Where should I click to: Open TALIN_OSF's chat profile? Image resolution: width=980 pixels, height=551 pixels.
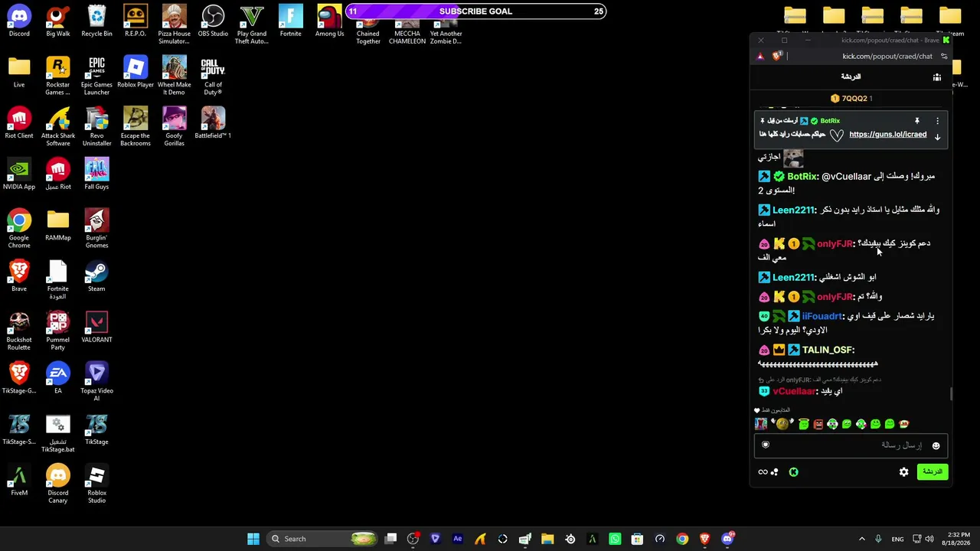(827, 350)
